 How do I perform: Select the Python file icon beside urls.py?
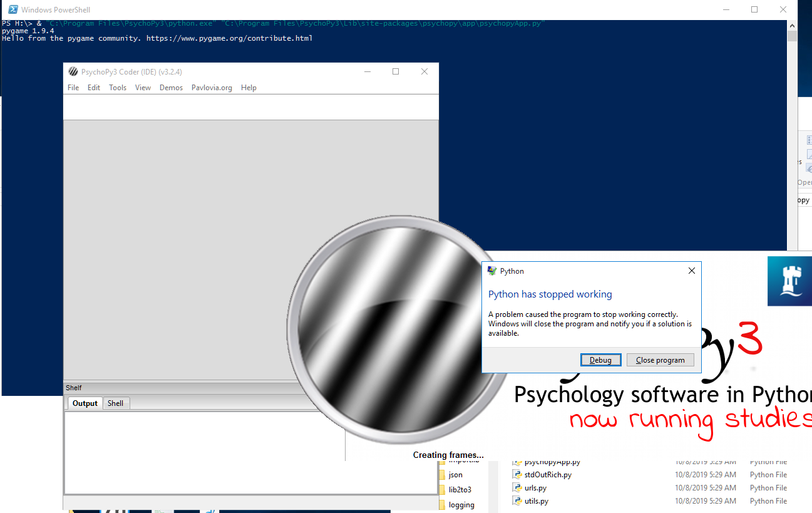[x=516, y=487]
